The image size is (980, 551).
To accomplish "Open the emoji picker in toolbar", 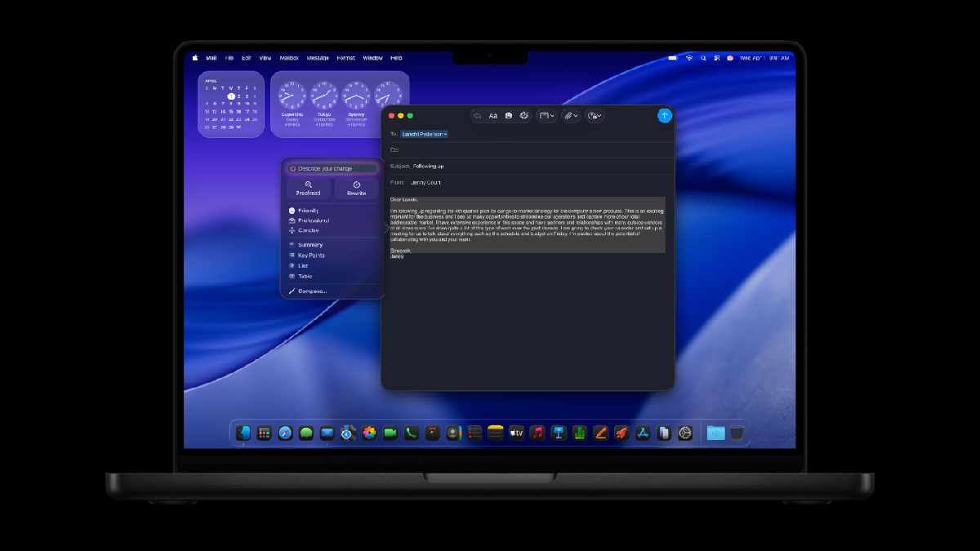I will [x=508, y=116].
